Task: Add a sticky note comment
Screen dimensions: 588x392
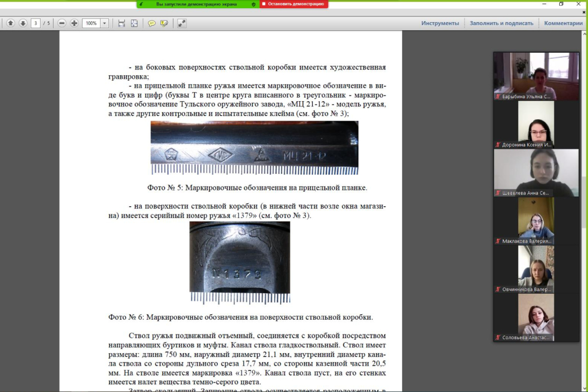Action: pyautogui.click(x=152, y=23)
